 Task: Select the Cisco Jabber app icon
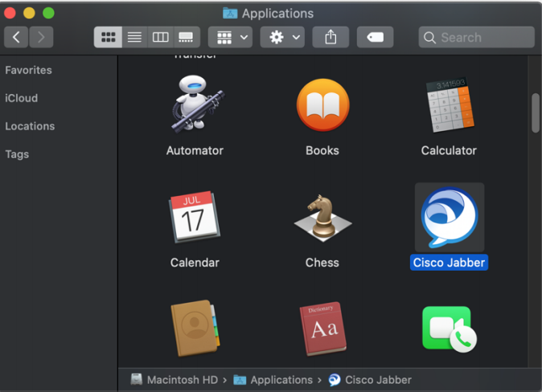[450, 217]
